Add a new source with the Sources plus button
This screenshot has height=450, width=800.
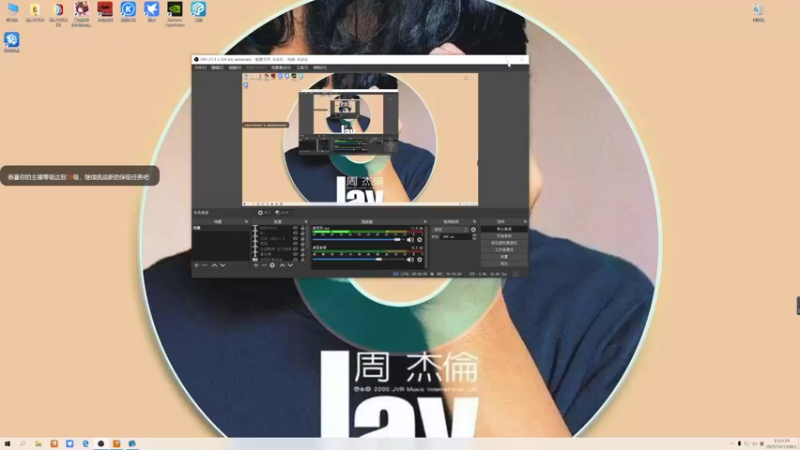(256, 265)
